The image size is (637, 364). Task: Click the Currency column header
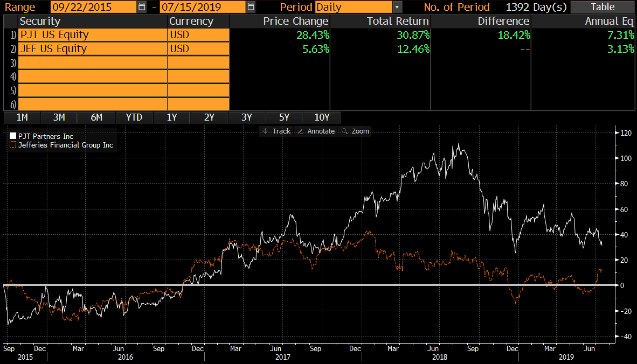tap(191, 21)
